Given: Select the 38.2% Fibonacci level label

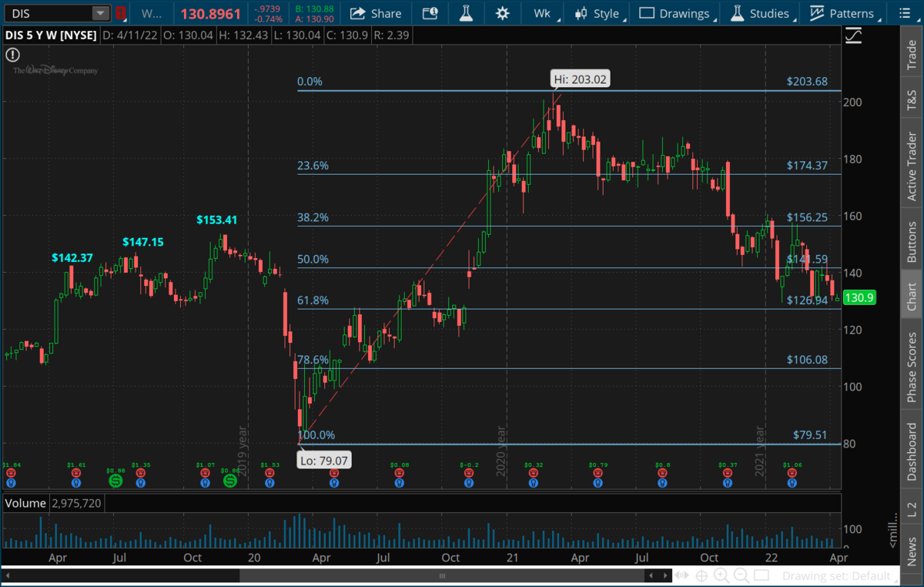Looking at the screenshot, I should click(x=313, y=218).
